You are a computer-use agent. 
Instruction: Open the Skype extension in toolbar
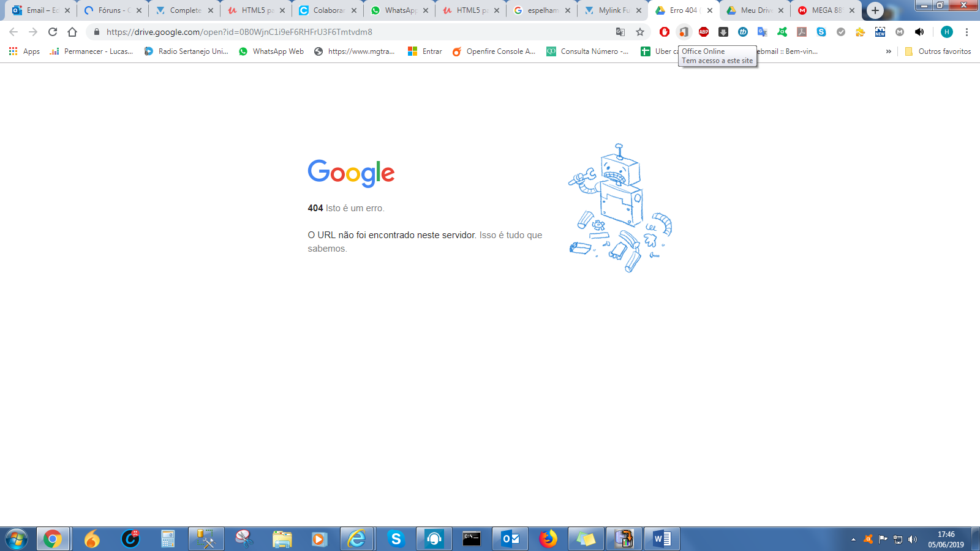[x=821, y=32]
